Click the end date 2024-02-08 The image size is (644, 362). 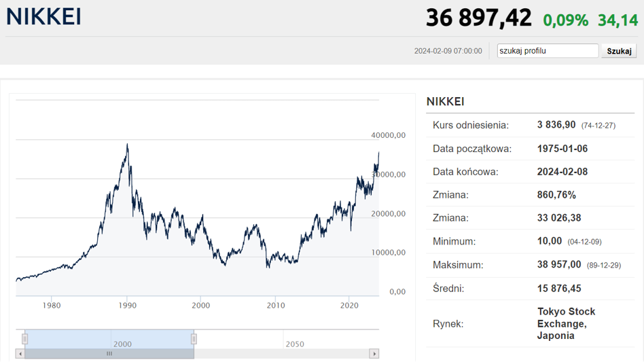pos(562,172)
